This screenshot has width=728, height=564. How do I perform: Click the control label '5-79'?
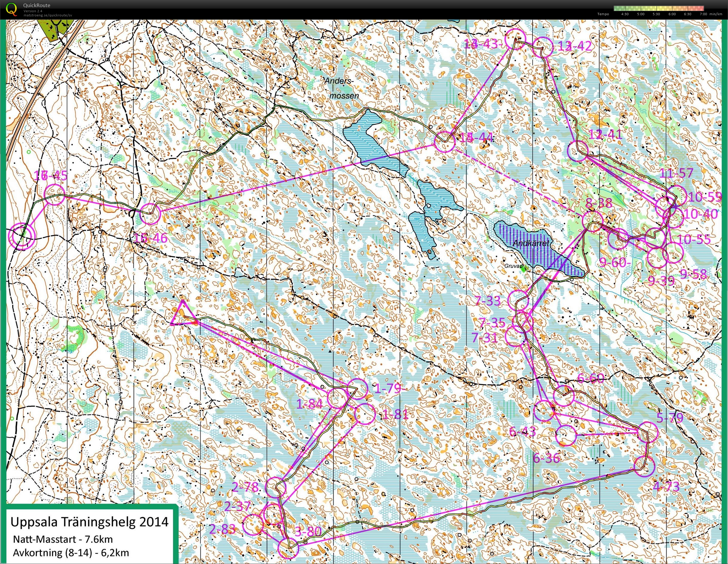670,418
